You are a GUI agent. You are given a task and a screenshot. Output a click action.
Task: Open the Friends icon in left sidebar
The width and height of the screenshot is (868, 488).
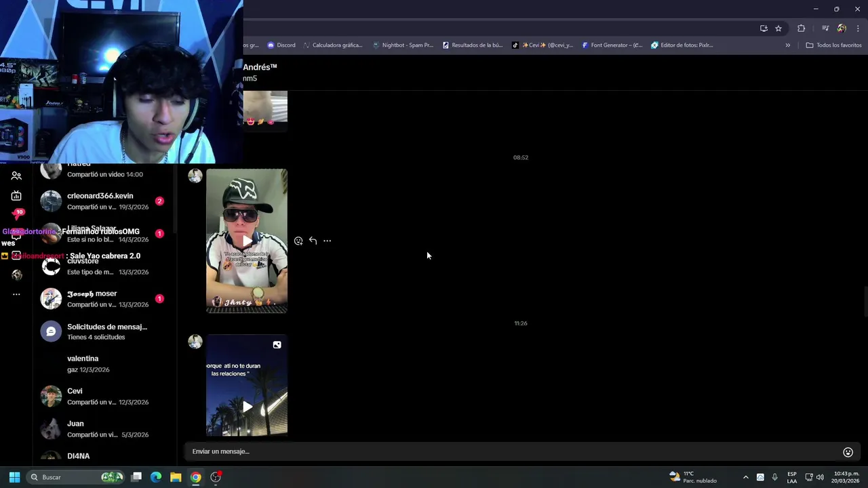click(x=16, y=176)
